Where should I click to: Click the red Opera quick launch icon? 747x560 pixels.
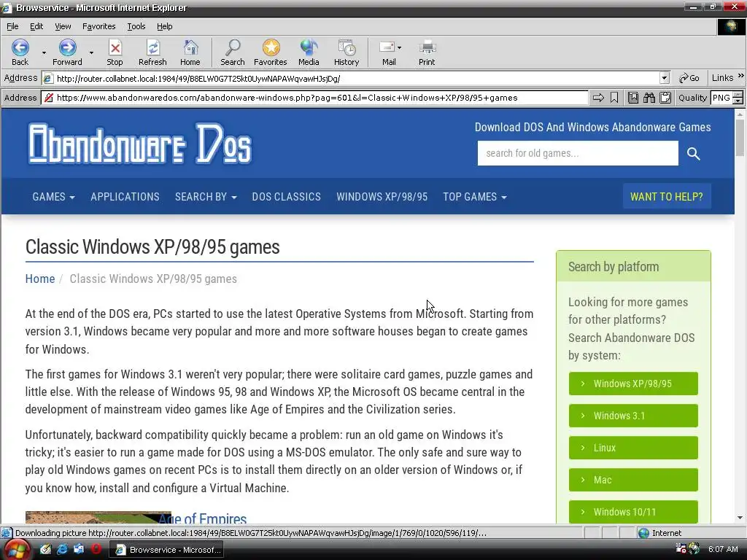click(x=96, y=549)
